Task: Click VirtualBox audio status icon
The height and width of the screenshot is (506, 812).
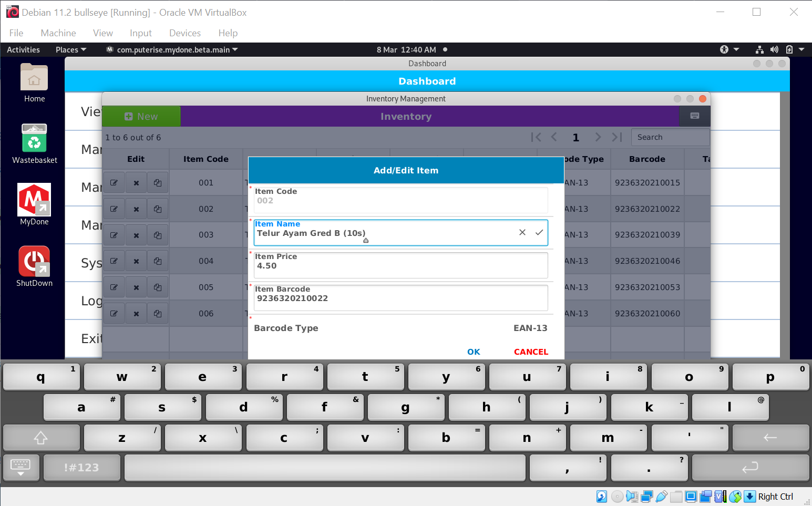Action: pos(632,497)
